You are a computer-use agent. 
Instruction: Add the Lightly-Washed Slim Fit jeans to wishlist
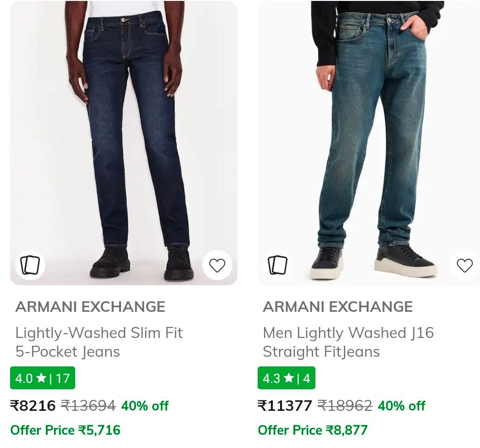coord(217,265)
